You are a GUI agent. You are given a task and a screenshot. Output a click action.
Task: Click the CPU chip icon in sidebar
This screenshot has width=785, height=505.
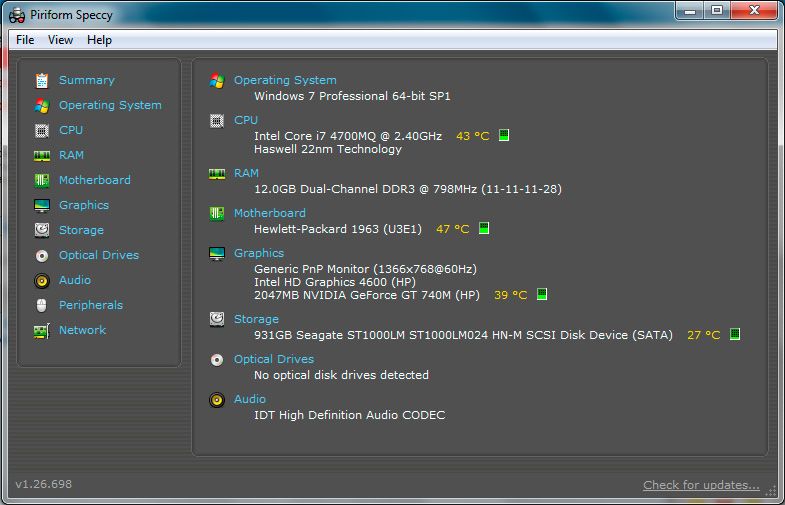[42, 131]
